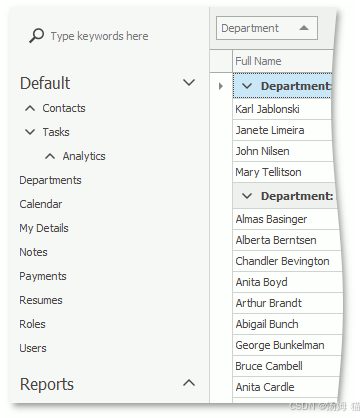Click the Full Name column header

click(283, 61)
